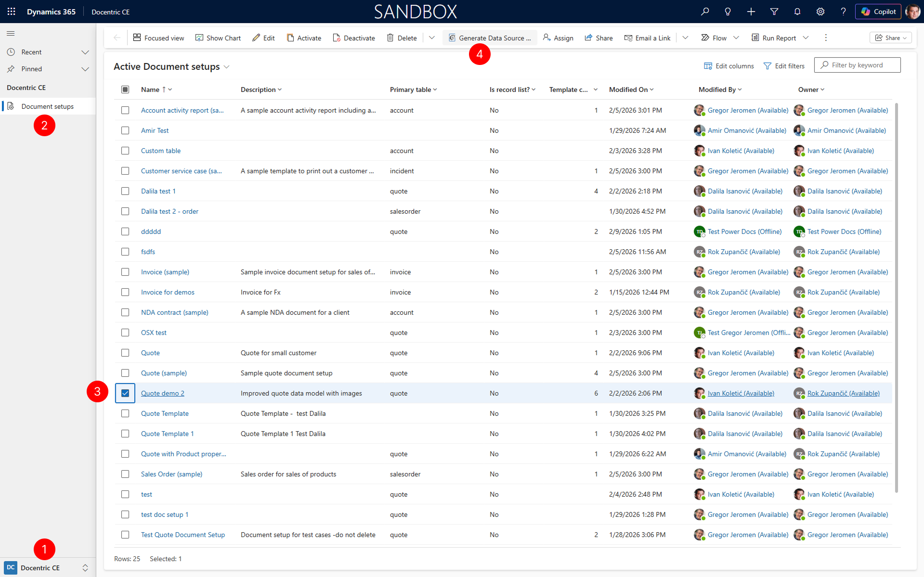Check the OSX test row checkbox
The width and height of the screenshot is (924, 577).
[125, 333]
